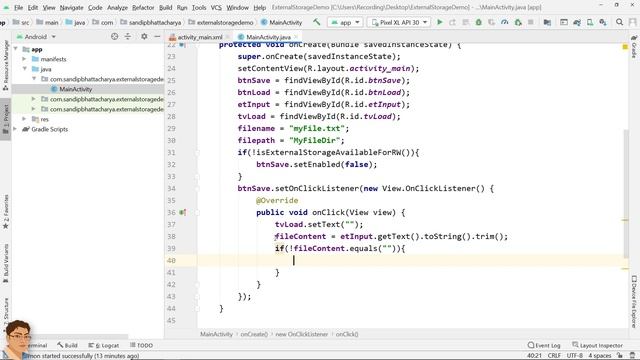Click the Apply Changes and Restart Activity icon
The image size is (640, 360).
coord(452,22)
